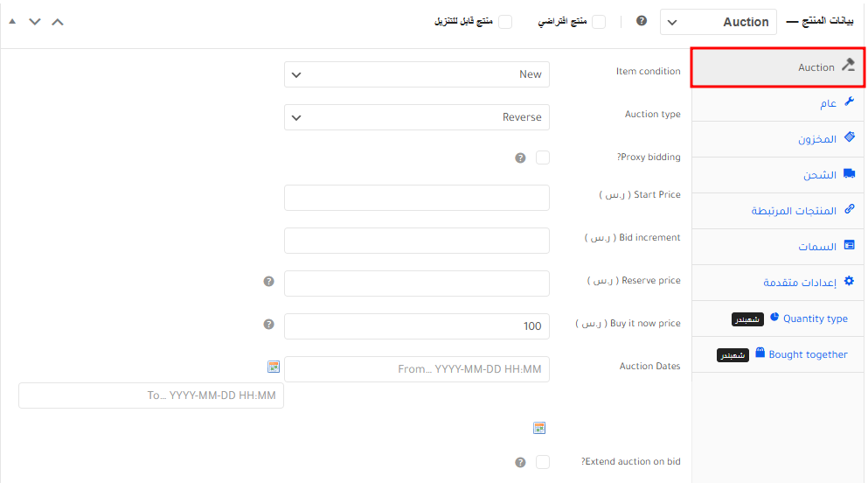The width and height of the screenshot is (868, 483).
Task: Click the help icon next to Extend auction on bid
Action: click(x=520, y=462)
